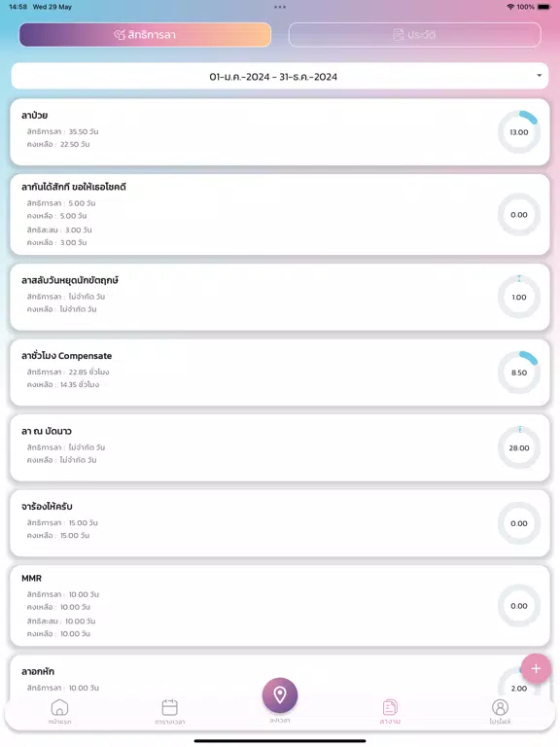Click the Wi-Fi status icon
Viewport: 560px width, 747px height.
[510, 7]
